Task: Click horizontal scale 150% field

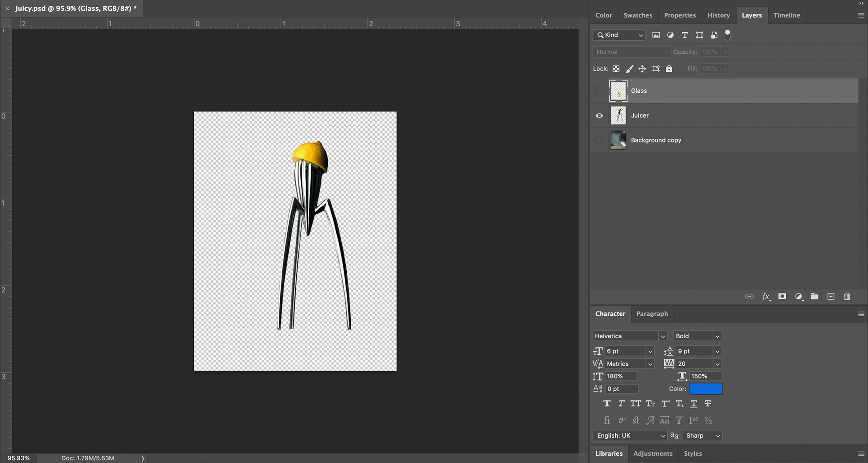Action: click(706, 376)
